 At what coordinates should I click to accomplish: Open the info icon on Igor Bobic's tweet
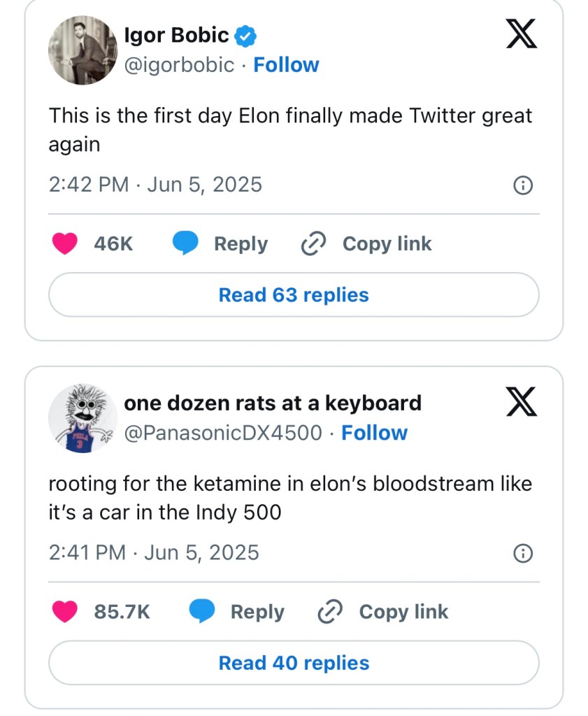(x=522, y=185)
